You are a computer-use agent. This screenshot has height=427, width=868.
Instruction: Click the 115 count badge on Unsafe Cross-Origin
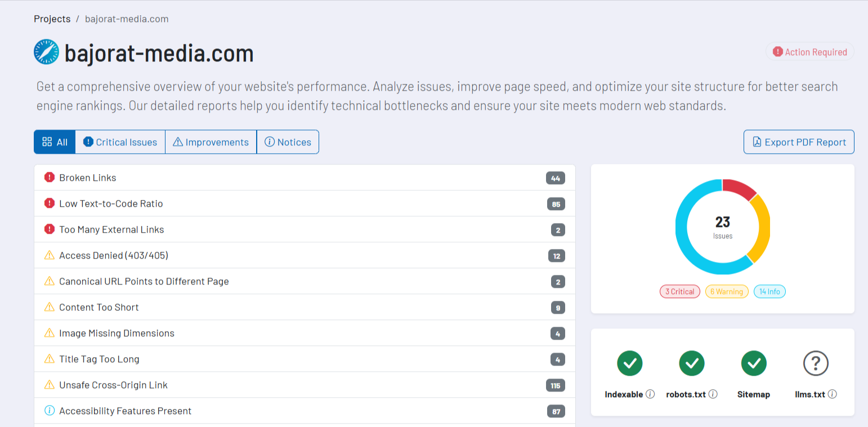point(556,386)
